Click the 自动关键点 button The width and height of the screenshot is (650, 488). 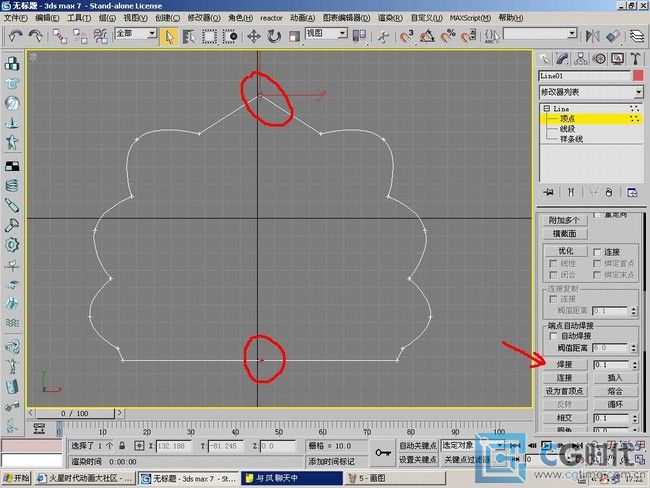[x=418, y=445]
